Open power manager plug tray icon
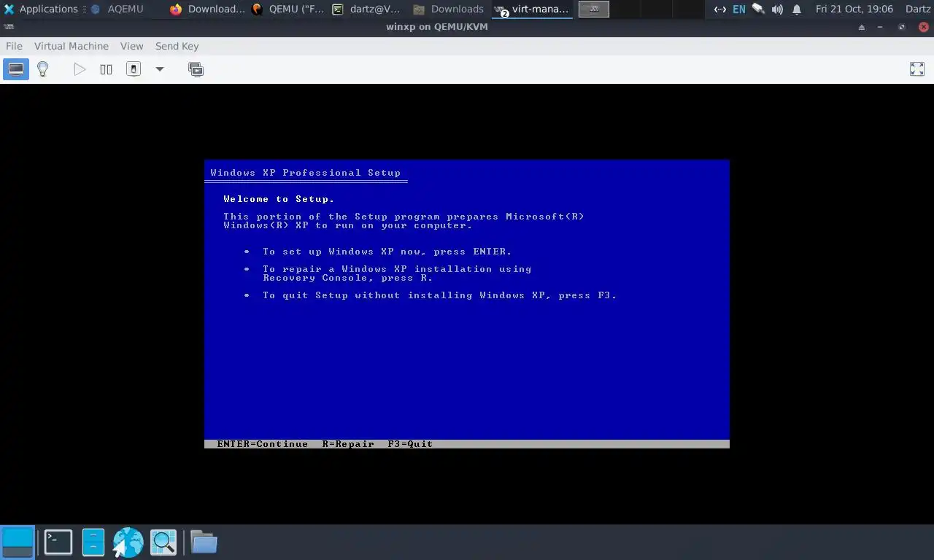The image size is (934, 560). (x=758, y=9)
